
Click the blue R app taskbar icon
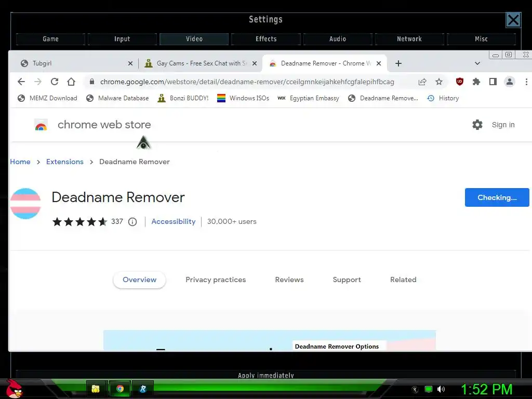(x=143, y=389)
